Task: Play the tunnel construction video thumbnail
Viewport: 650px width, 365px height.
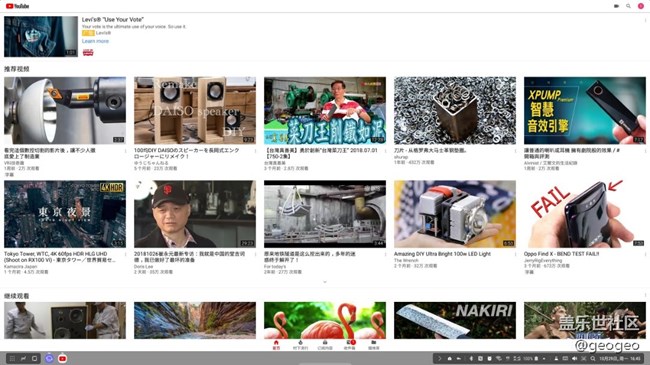Action: tap(325, 214)
